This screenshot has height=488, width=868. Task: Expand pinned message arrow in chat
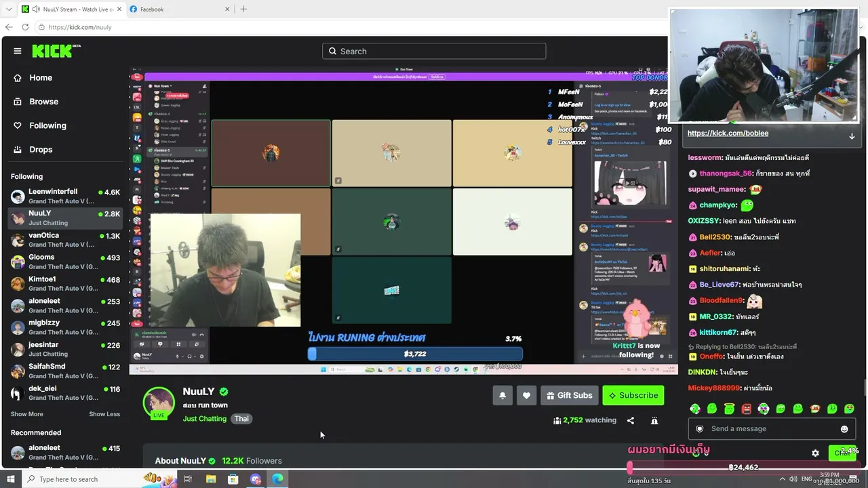[x=852, y=136]
